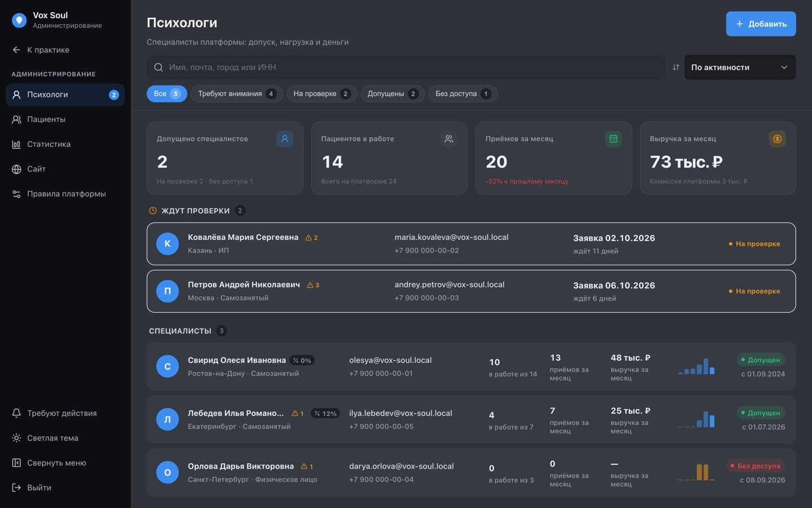Click the Без доступа status badge of Орлова
The height and width of the screenshot is (508, 812).
755,466
